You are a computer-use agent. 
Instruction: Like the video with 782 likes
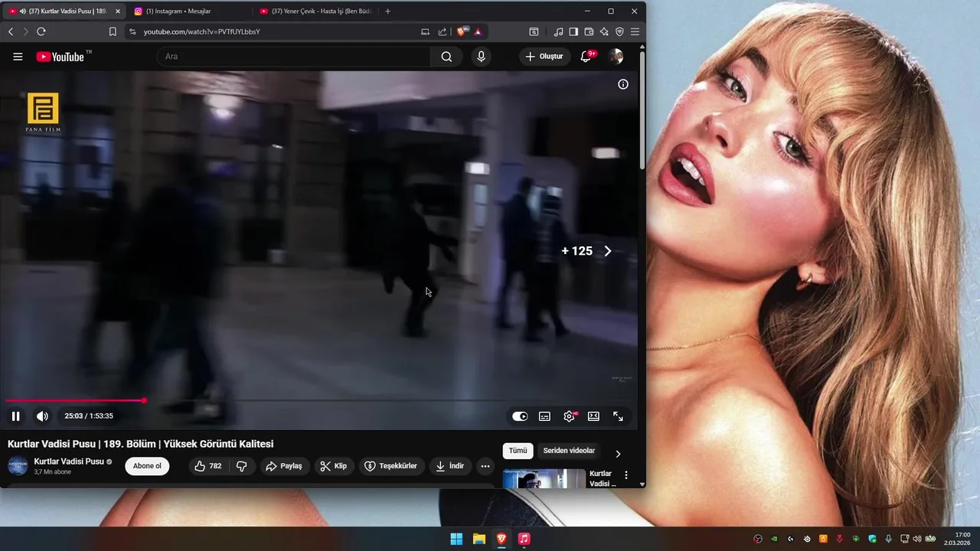click(x=208, y=466)
